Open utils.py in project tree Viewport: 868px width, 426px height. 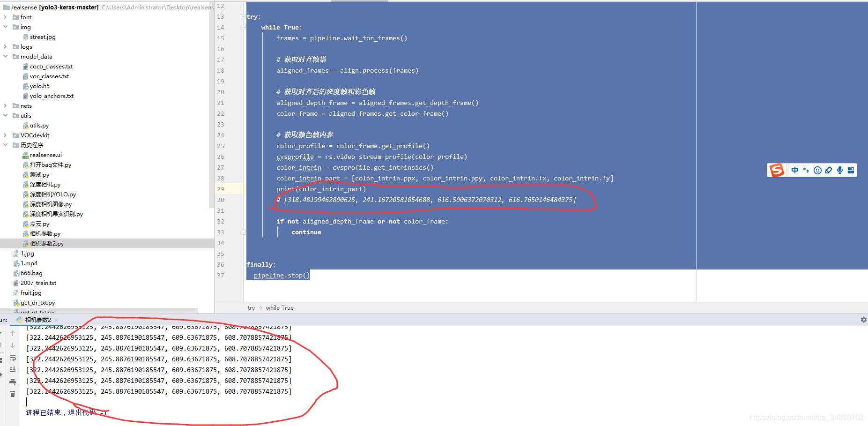click(39, 125)
